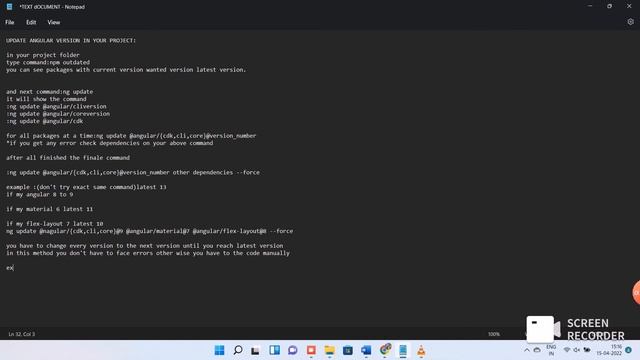Click line ending 'other dependencies --force'
The height and width of the screenshot is (360, 640).
(133, 173)
